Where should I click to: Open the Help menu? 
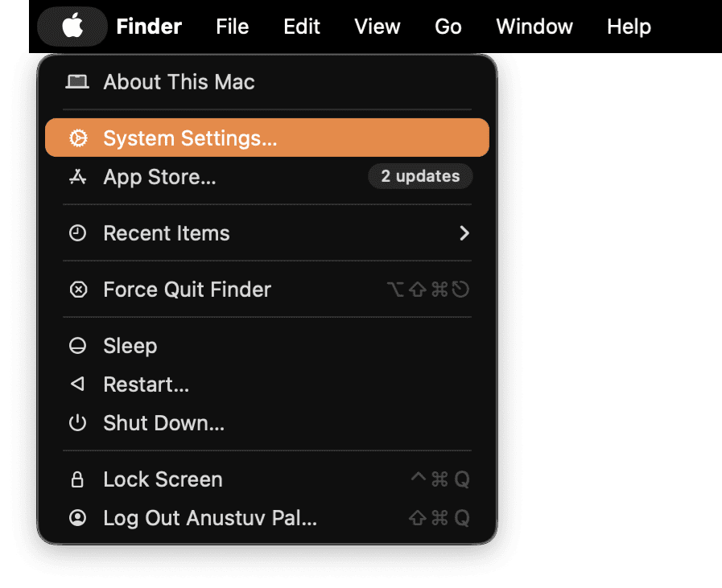[629, 27]
